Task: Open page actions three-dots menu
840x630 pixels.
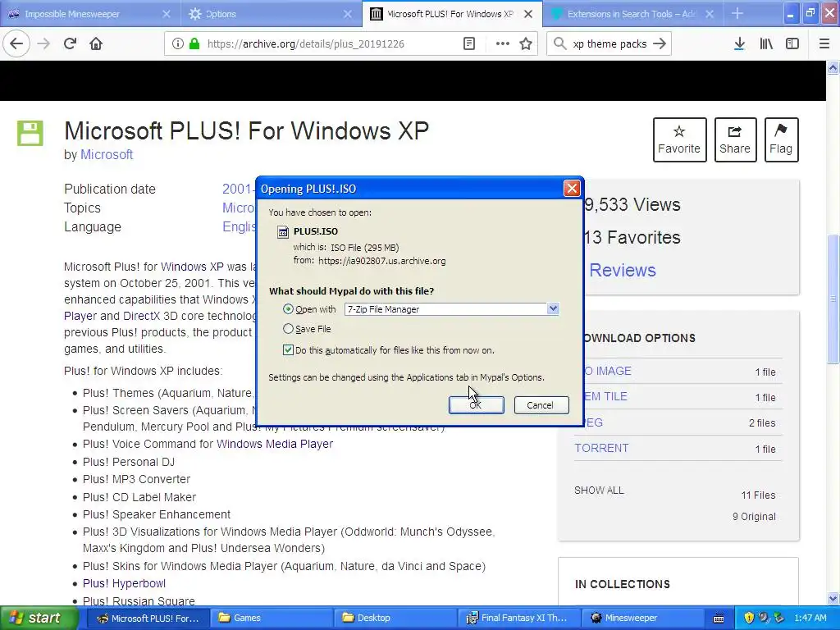Action: tap(503, 44)
